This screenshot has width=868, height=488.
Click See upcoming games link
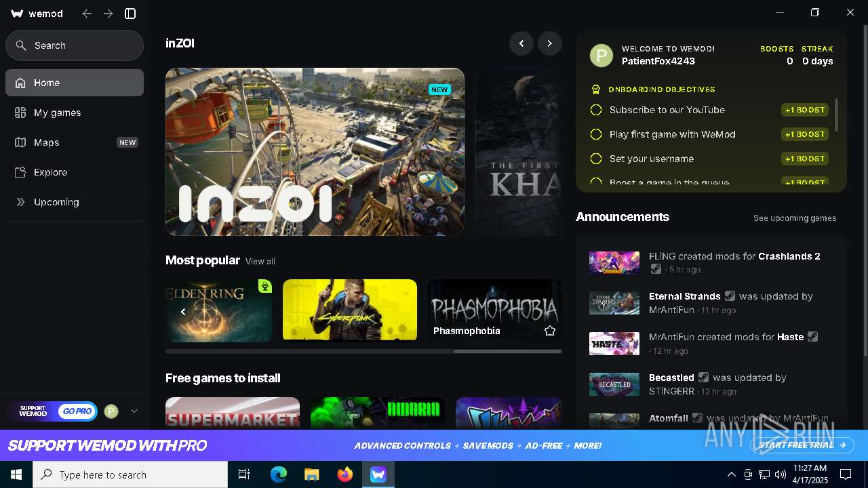(x=795, y=218)
